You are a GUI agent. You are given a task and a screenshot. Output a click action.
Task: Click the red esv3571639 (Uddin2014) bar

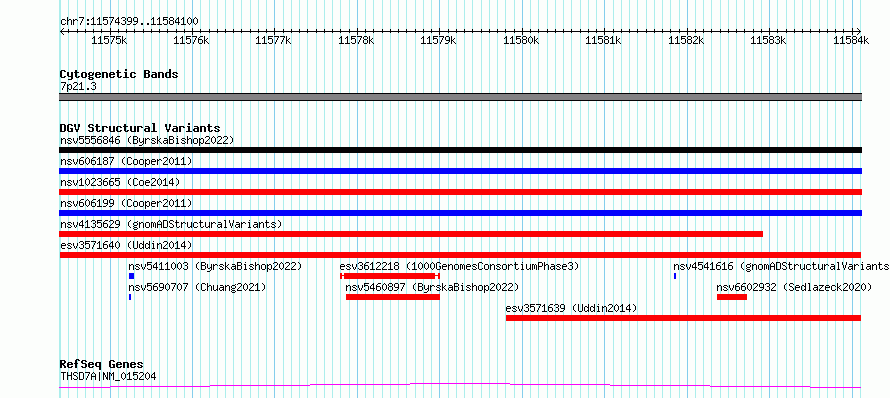coord(683,318)
